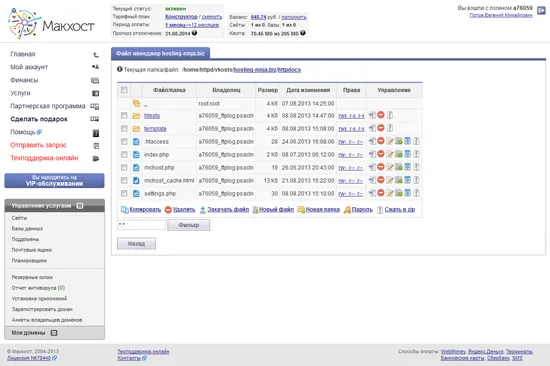Image resolution: width=550 pixels, height=366 pixels.
Task: Click red delete icon for mchost_cache.html
Action: tap(381, 180)
